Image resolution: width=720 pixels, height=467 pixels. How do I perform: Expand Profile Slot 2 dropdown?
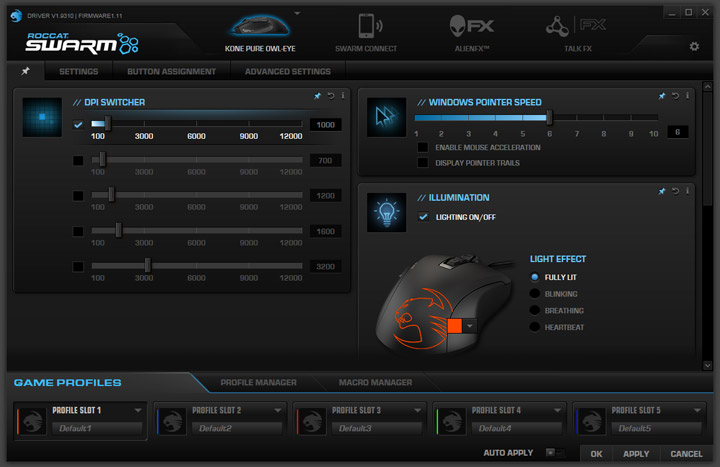pos(278,410)
